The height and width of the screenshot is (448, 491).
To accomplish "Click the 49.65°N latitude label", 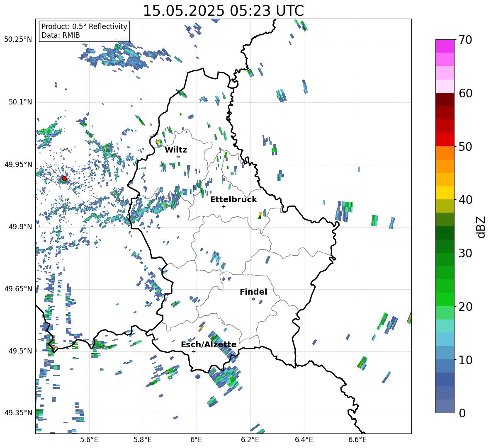I will point(18,288).
